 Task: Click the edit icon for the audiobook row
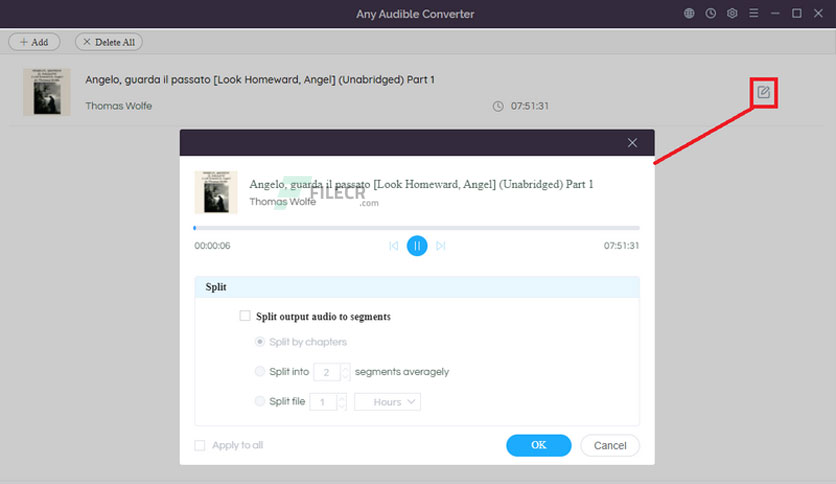click(x=763, y=92)
